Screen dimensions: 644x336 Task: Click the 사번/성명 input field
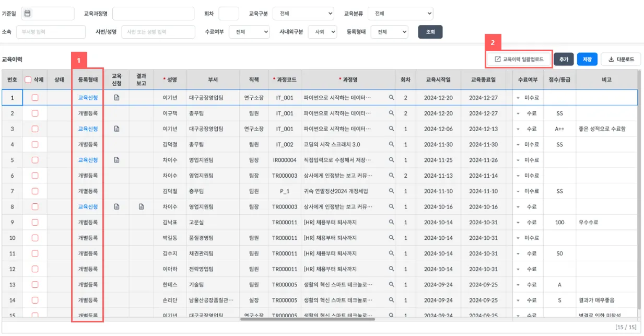(x=159, y=32)
